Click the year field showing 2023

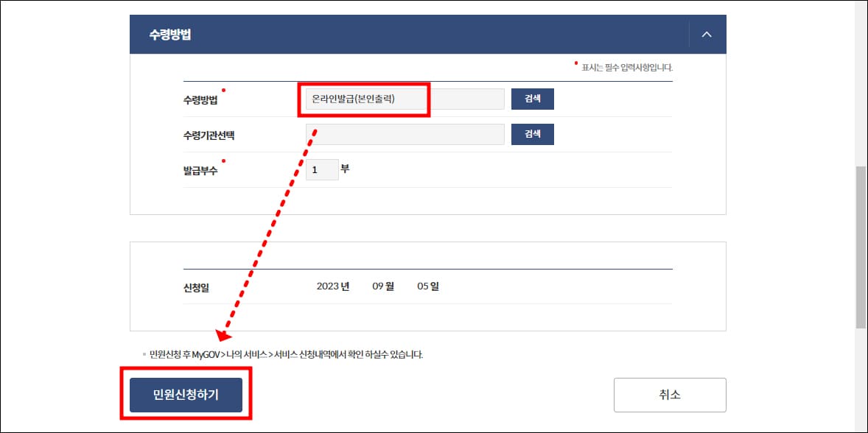point(329,287)
